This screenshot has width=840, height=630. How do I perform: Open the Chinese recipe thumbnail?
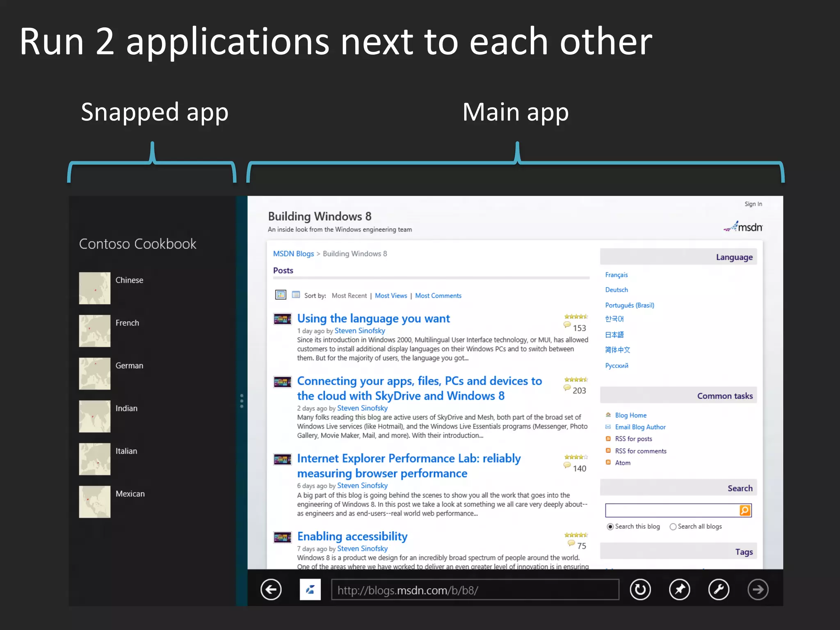click(x=95, y=288)
